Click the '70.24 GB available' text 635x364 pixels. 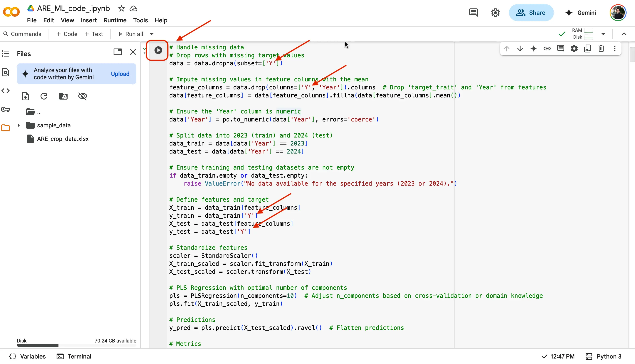coord(115,341)
